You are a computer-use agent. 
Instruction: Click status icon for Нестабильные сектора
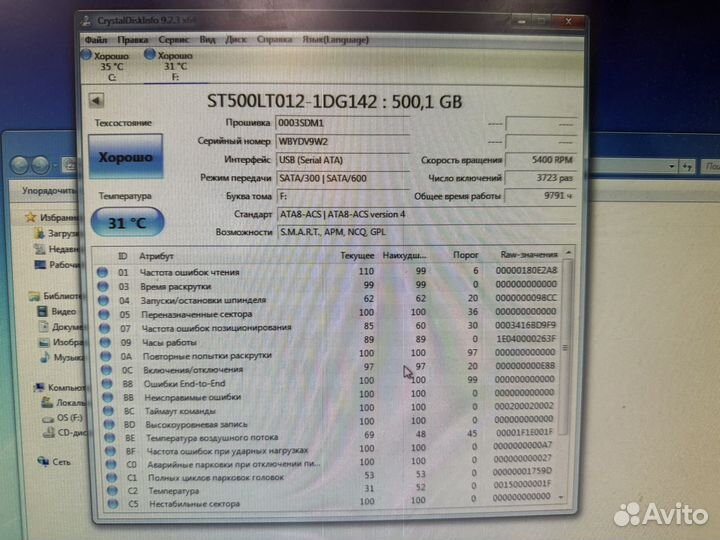pos(113,503)
